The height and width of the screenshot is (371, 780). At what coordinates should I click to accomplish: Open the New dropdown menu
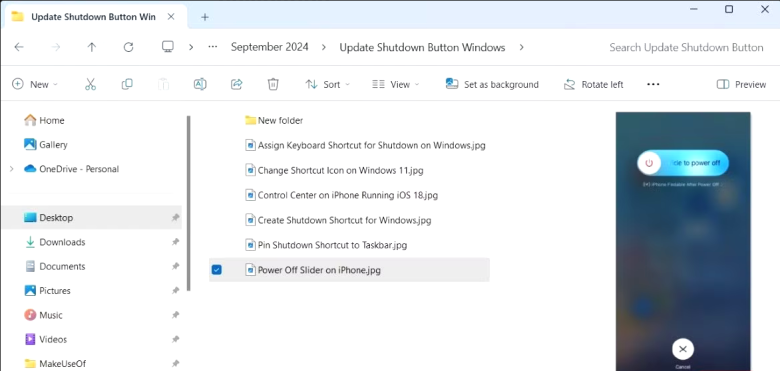coord(35,85)
